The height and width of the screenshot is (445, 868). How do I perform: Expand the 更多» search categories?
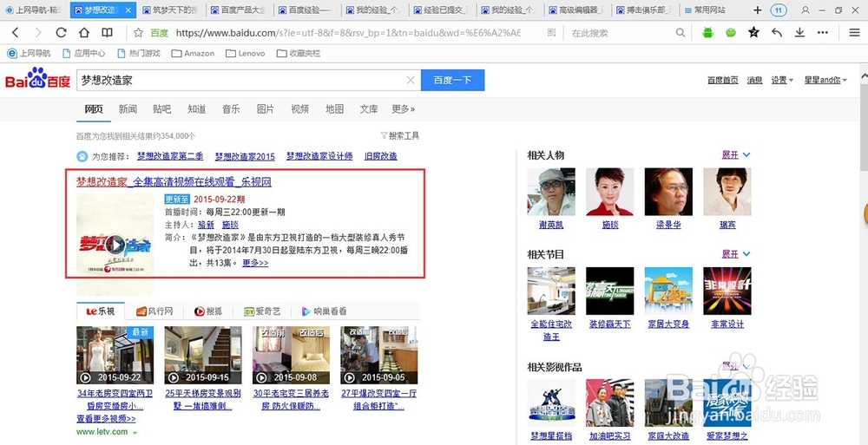click(403, 109)
